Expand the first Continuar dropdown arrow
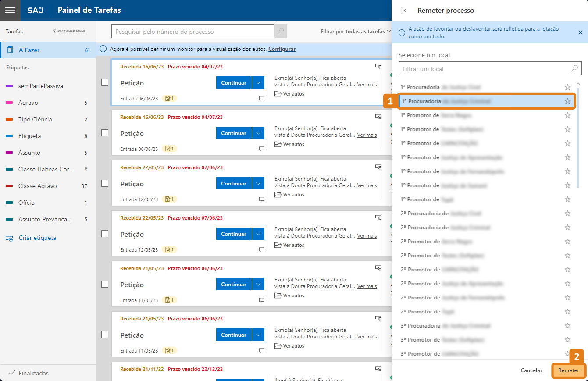The width and height of the screenshot is (588, 381). 258,83
